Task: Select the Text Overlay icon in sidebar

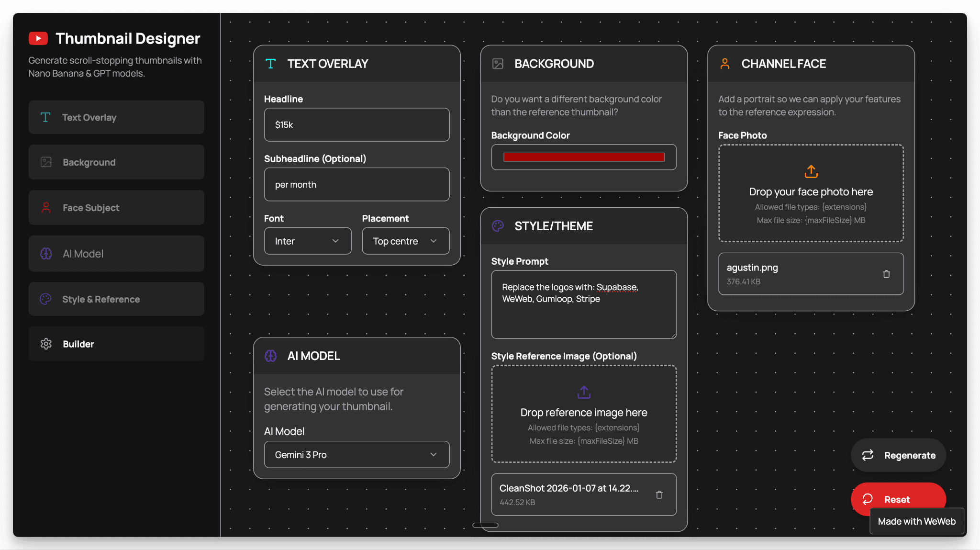Action: pos(45,117)
